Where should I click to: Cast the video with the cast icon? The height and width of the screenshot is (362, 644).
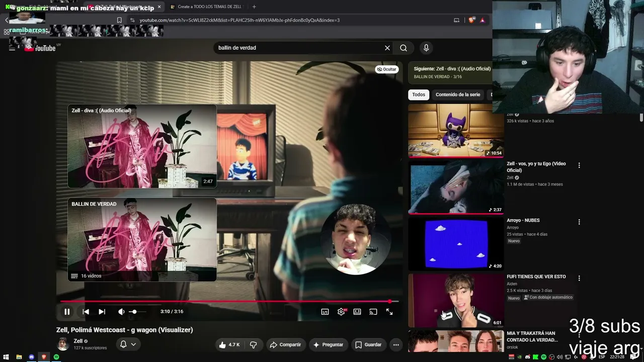point(373,312)
